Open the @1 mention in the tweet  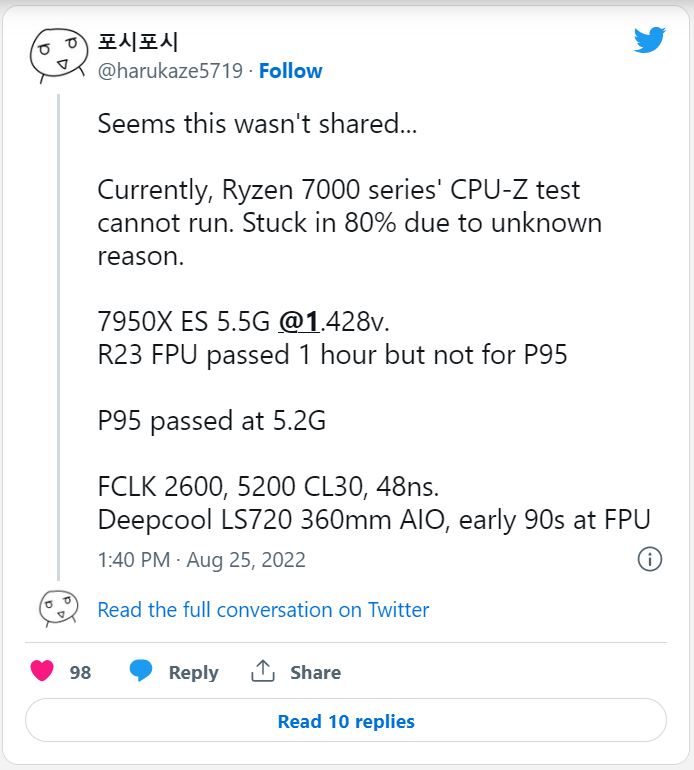pyautogui.click(x=298, y=321)
